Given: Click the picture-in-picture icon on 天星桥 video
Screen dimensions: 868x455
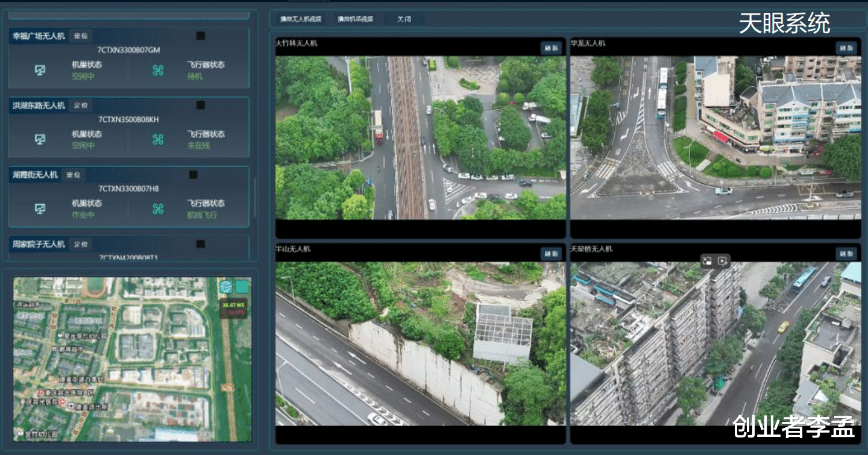Looking at the screenshot, I should [x=708, y=261].
